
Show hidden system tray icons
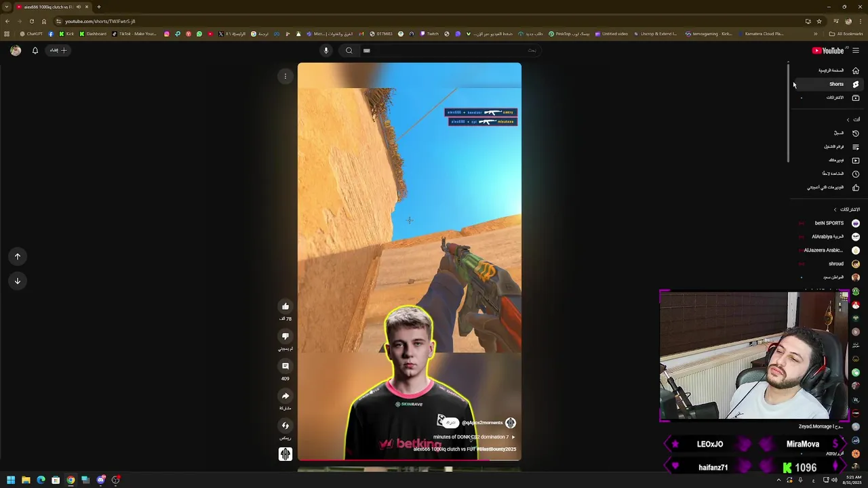(x=778, y=480)
